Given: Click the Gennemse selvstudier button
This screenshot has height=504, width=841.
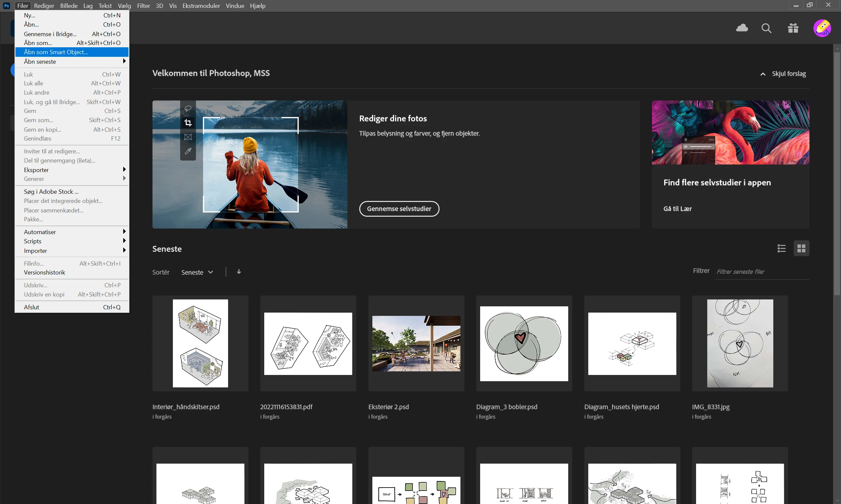Looking at the screenshot, I should 399,208.
